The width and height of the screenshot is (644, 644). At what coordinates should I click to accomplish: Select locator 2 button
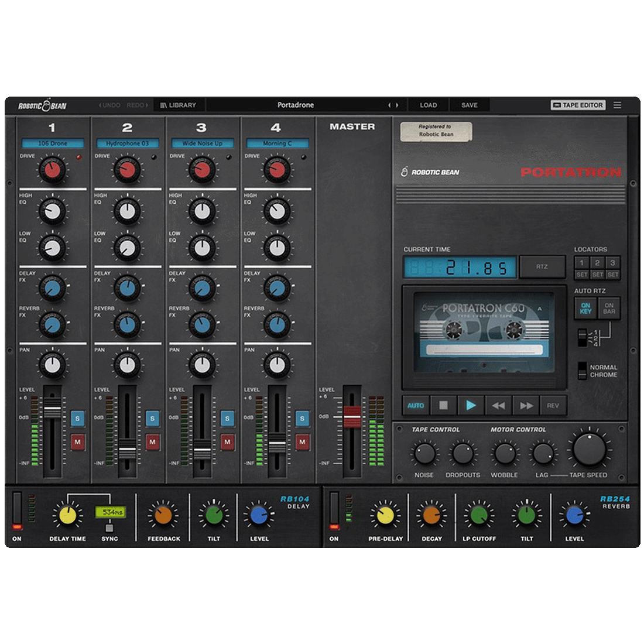pos(597,263)
